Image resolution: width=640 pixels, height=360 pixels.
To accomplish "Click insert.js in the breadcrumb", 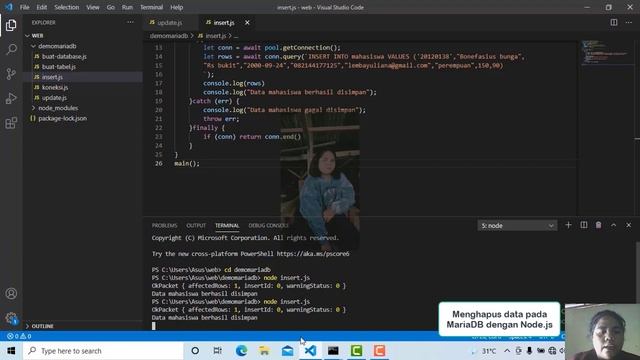I will (216, 36).
